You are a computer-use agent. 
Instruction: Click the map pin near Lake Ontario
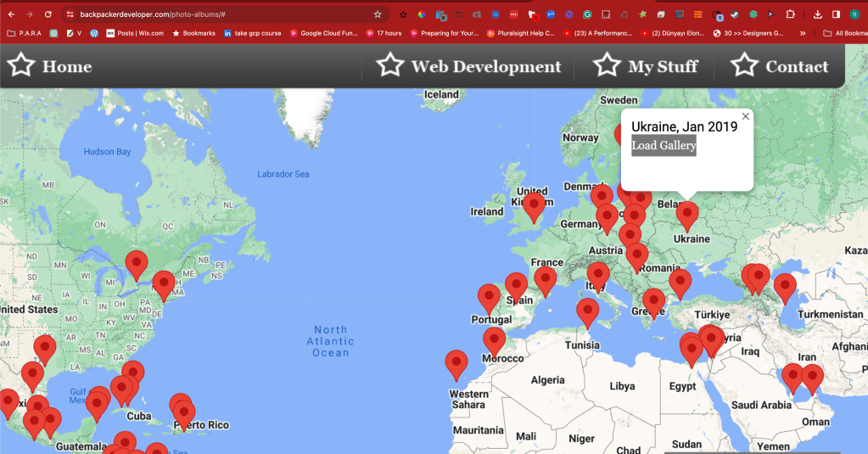(x=136, y=266)
